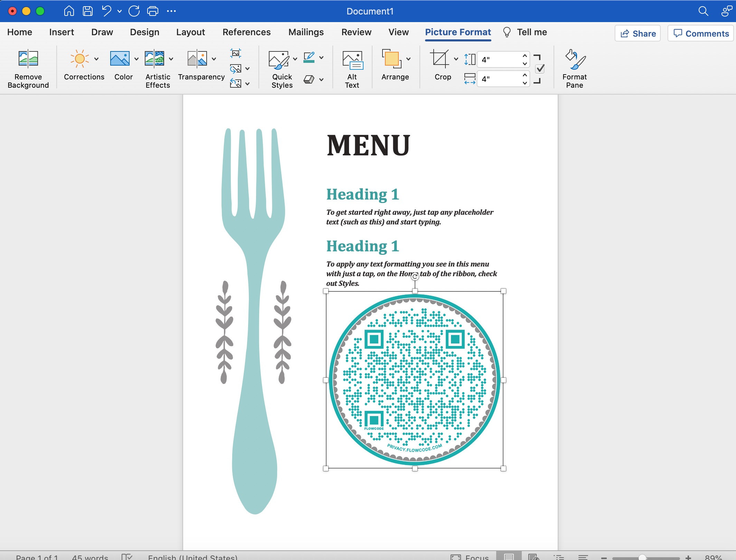This screenshot has height=560, width=736.
Task: Expand Transparency dropdown arrow
Action: coord(214,59)
